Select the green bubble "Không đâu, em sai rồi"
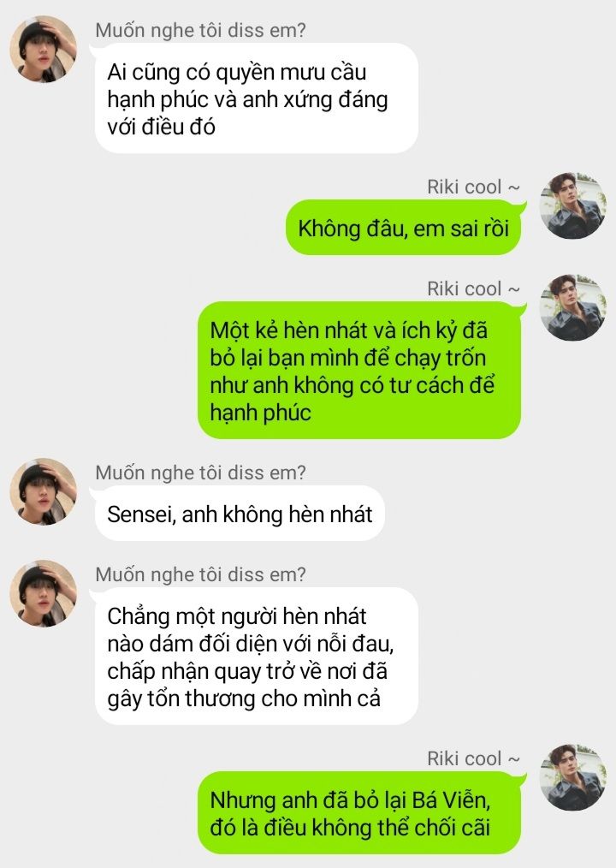The width and height of the screenshot is (616, 868). click(404, 228)
